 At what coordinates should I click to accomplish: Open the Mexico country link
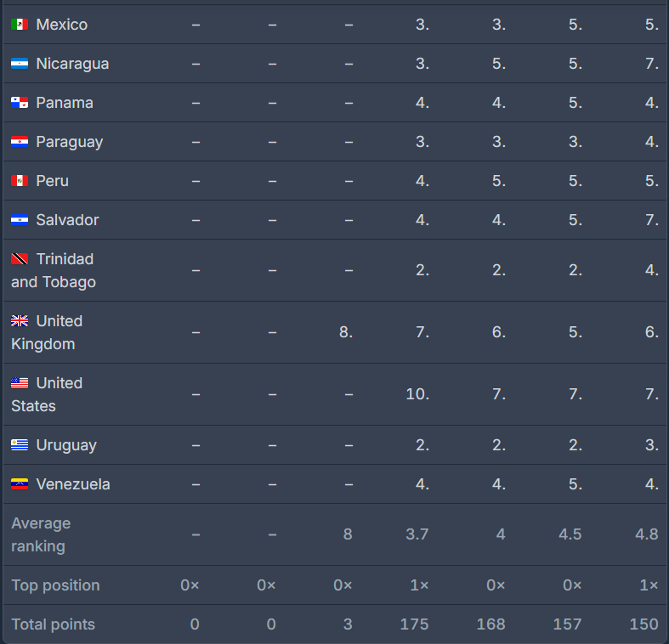tap(61, 25)
